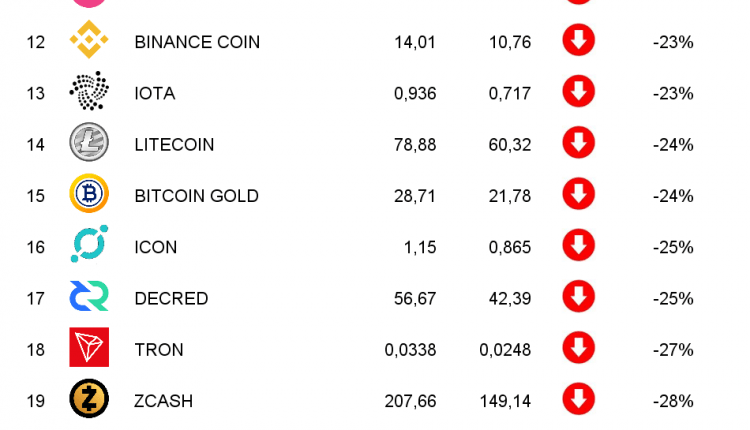Click the Bitcoin Gold logo icon
The image size is (750, 430).
[x=89, y=195]
